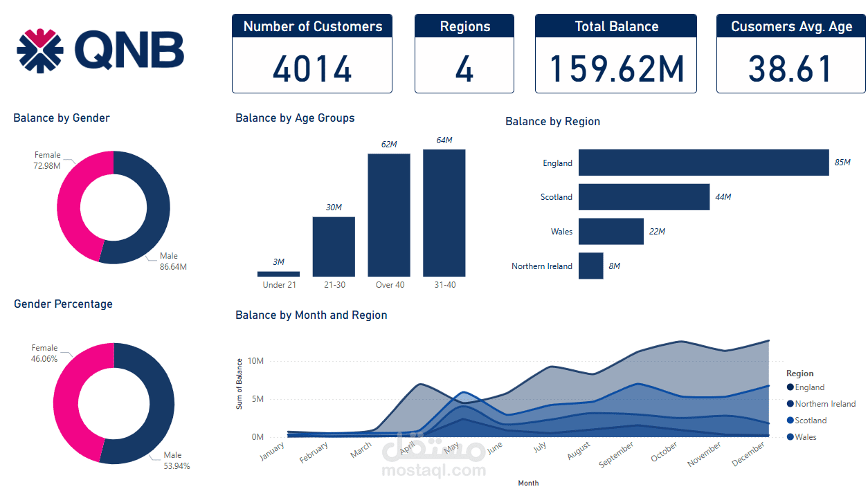Click the 53.94% Male percentage label
The height and width of the screenshot is (489, 868).
(x=177, y=466)
